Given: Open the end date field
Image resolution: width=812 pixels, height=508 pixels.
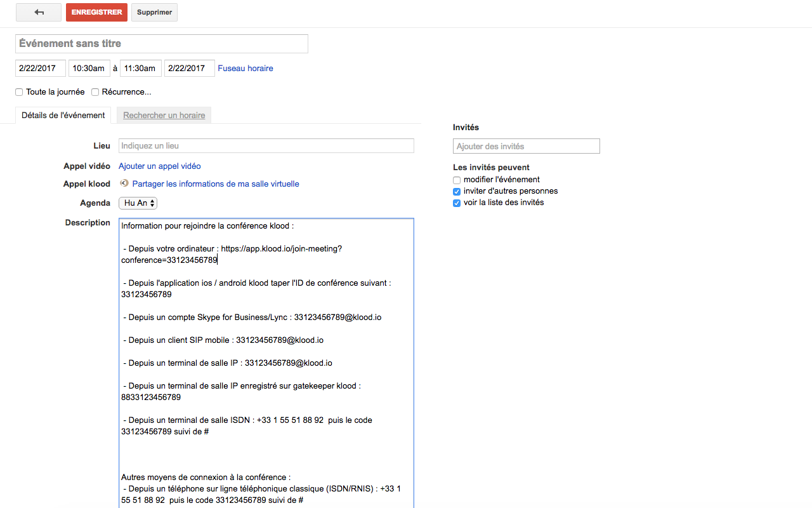Looking at the screenshot, I should [x=190, y=68].
